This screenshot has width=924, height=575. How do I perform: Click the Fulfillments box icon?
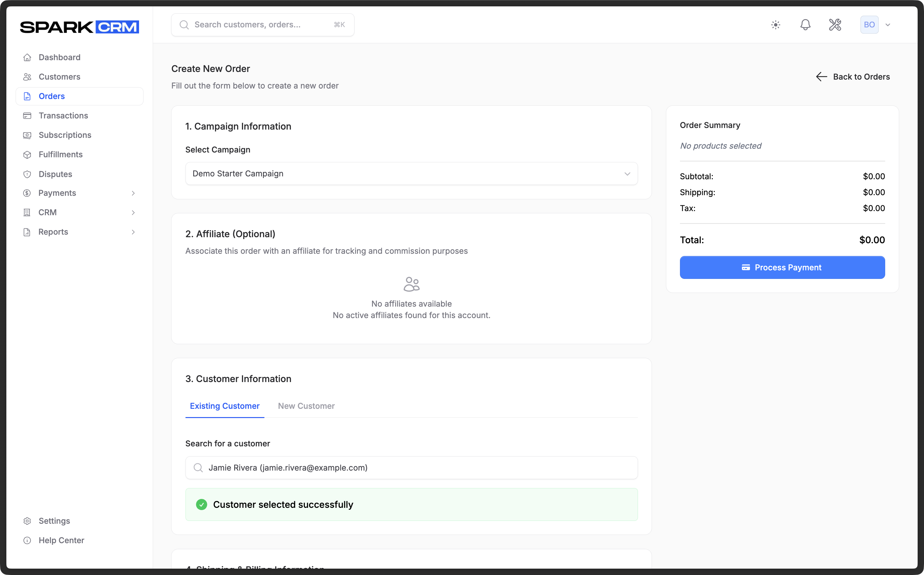pyautogui.click(x=27, y=154)
